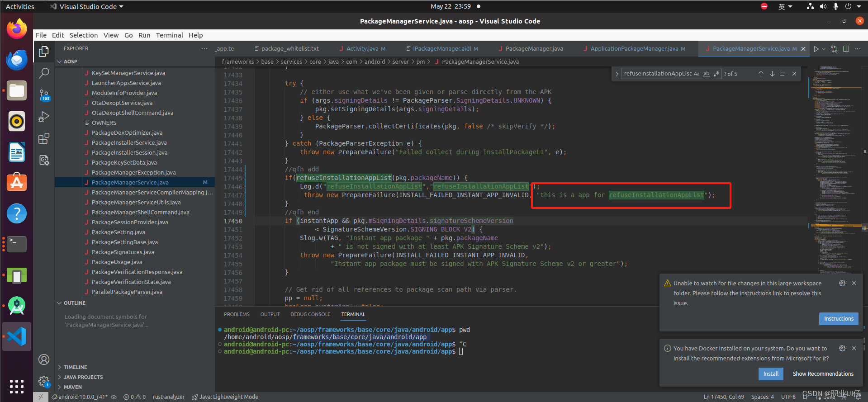
Task: Show errors and warnings count in status bar
Action: pos(135,397)
